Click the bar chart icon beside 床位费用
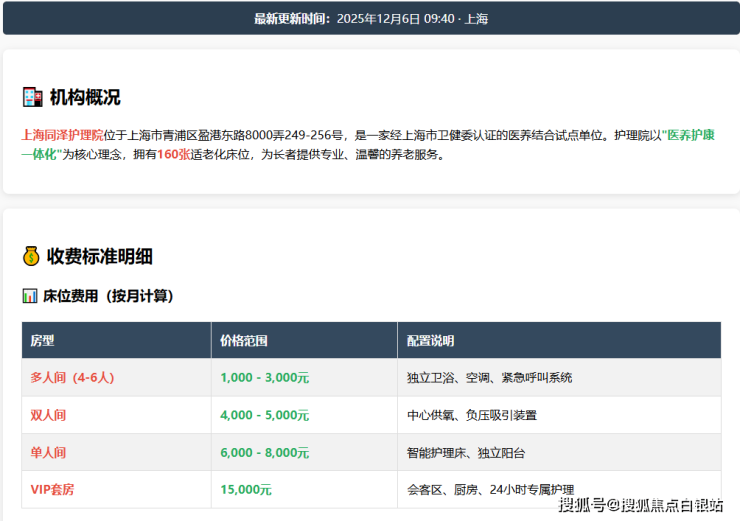Screen dimensions: 740x521 coord(30,296)
